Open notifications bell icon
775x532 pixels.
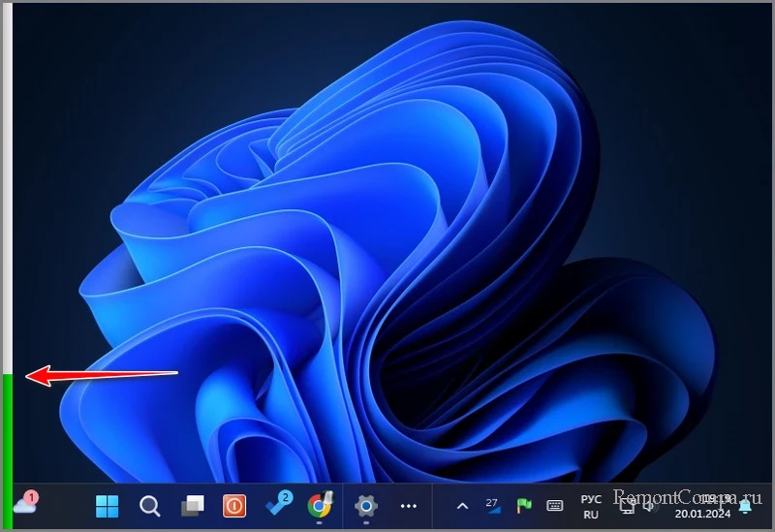(x=745, y=506)
